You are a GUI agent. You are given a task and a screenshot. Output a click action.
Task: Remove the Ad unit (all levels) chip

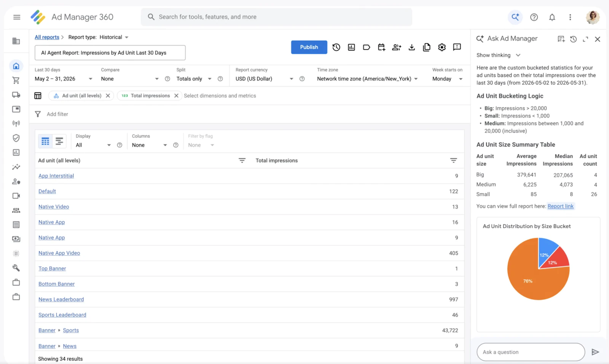(108, 96)
